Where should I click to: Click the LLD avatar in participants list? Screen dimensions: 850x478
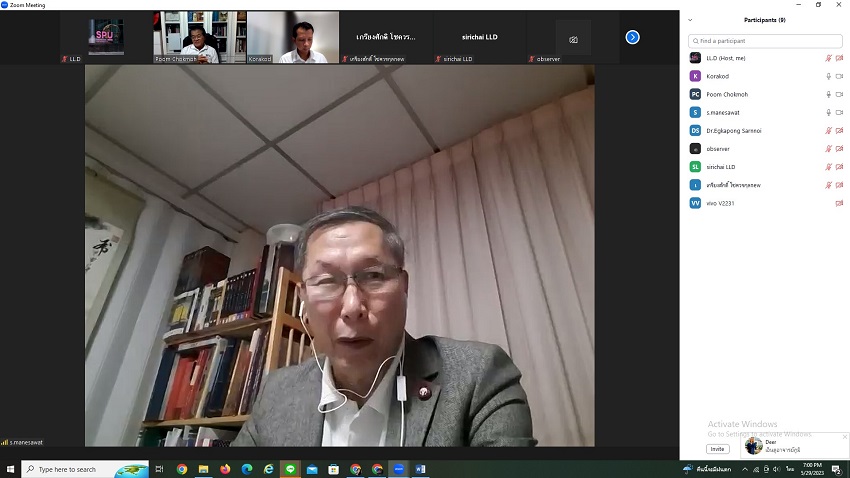695,58
